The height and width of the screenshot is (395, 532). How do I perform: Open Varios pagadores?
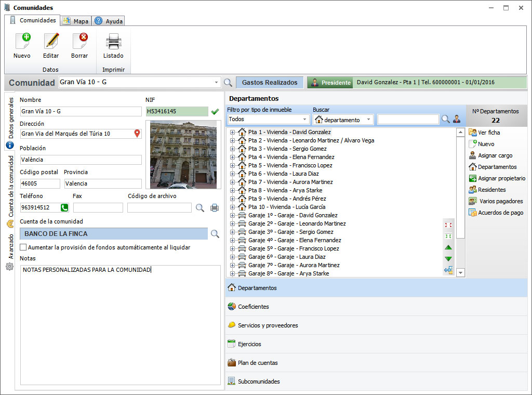[x=496, y=201]
